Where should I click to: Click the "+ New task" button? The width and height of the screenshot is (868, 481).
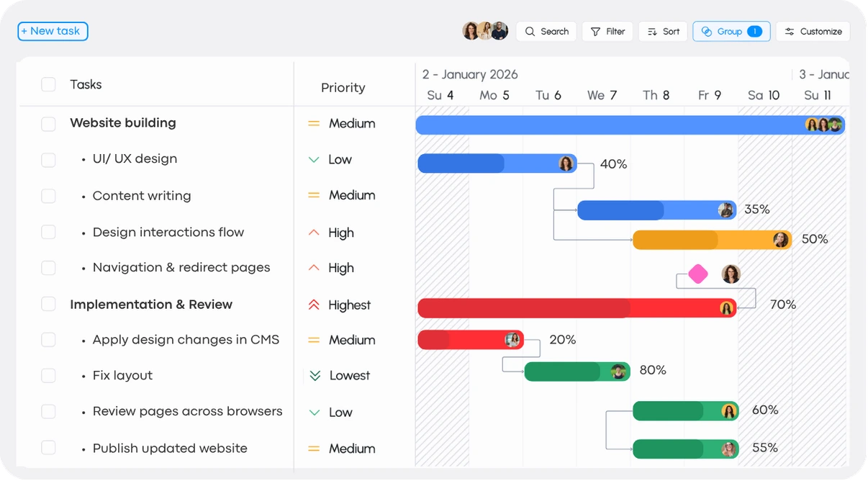[x=52, y=31]
